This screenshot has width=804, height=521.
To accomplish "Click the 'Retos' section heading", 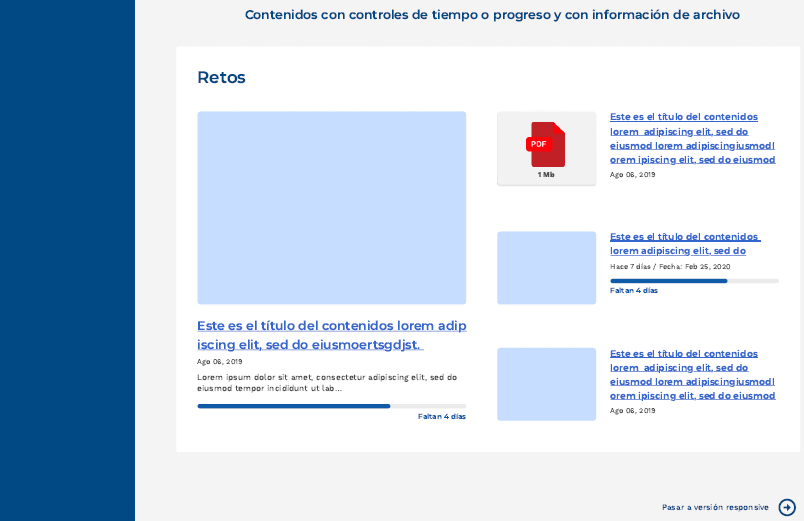I will [221, 77].
